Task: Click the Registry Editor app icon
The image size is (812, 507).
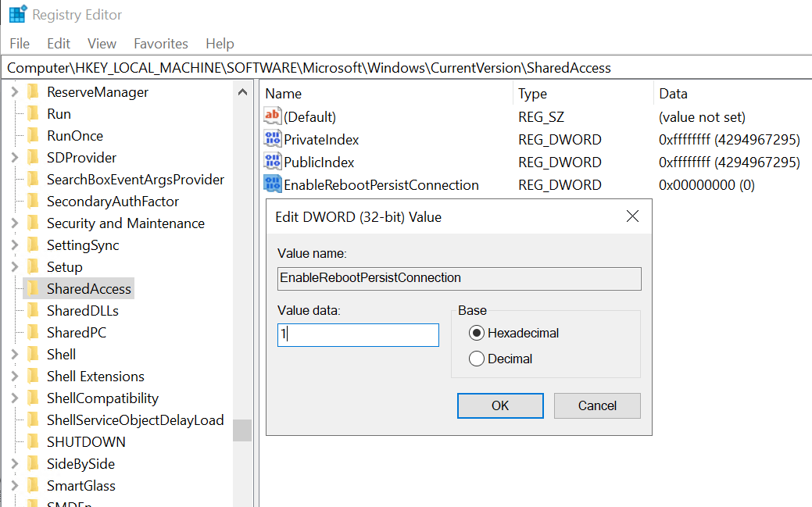Action: point(18,14)
